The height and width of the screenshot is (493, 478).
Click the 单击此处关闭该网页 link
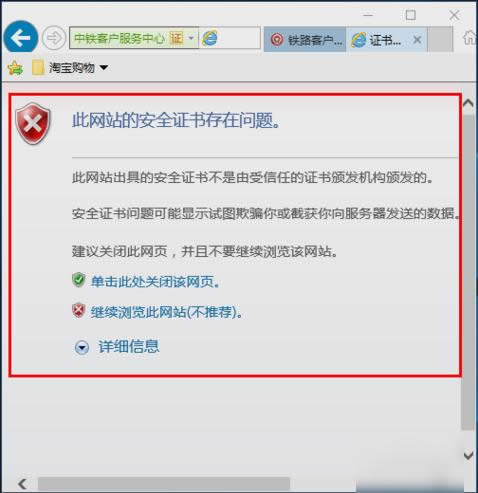point(155,282)
